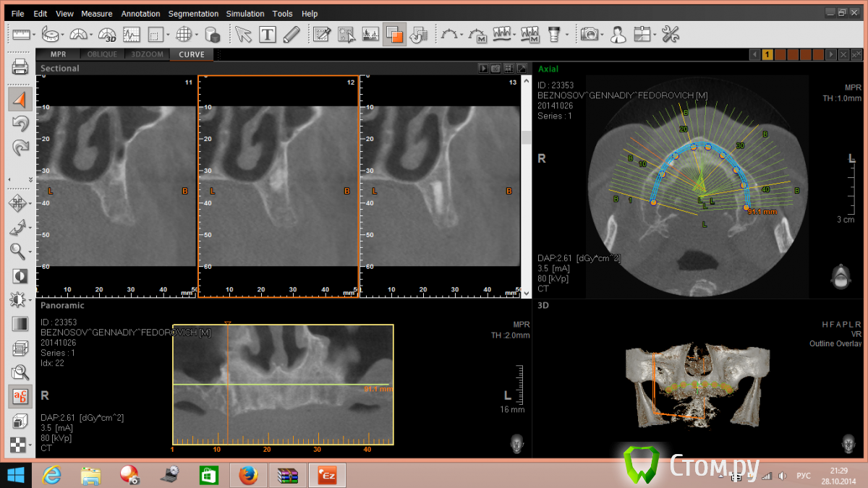Click the printer icon in left sidebar
Image resolution: width=868 pixels, height=488 pixels.
pyautogui.click(x=20, y=68)
